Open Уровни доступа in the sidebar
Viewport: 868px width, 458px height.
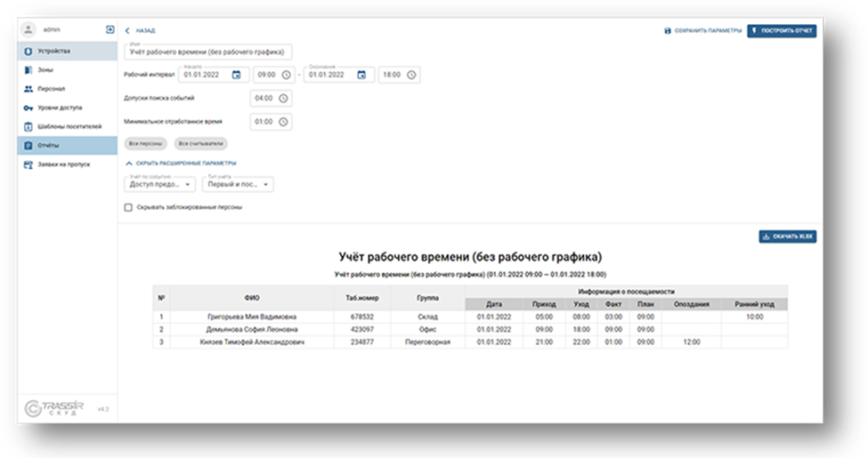pos(68,108)
